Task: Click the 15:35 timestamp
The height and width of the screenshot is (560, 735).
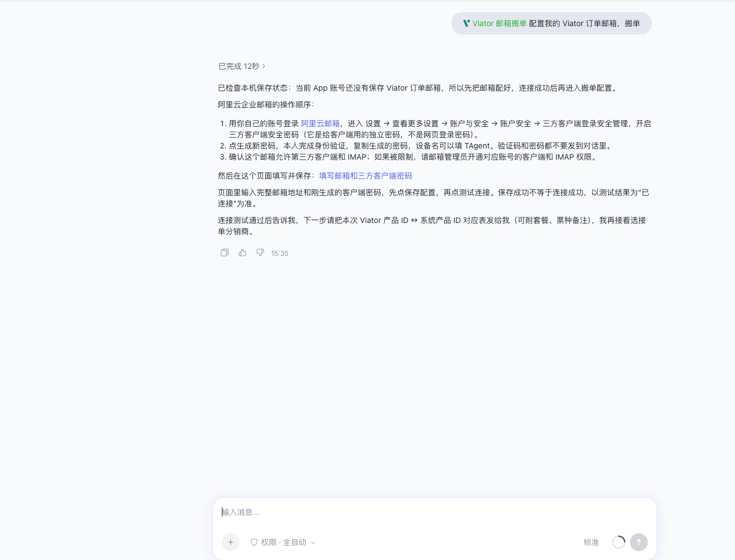Action: [x=280, y=253]
